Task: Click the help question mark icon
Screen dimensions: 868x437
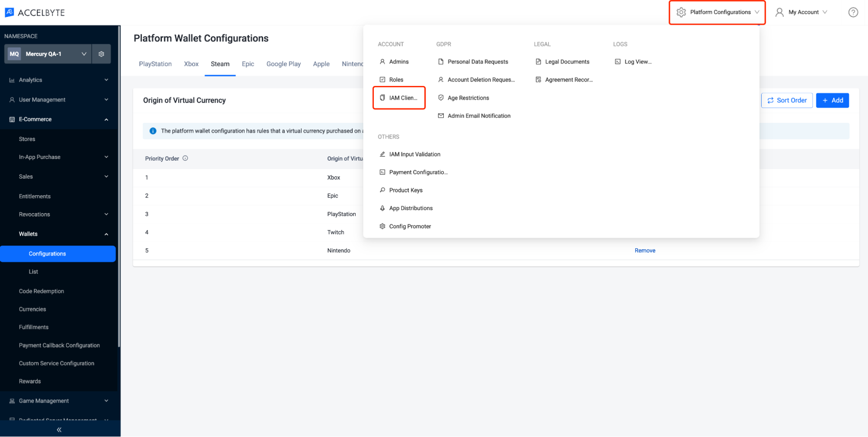Action: pyautogui.click(x=853, y=12)
